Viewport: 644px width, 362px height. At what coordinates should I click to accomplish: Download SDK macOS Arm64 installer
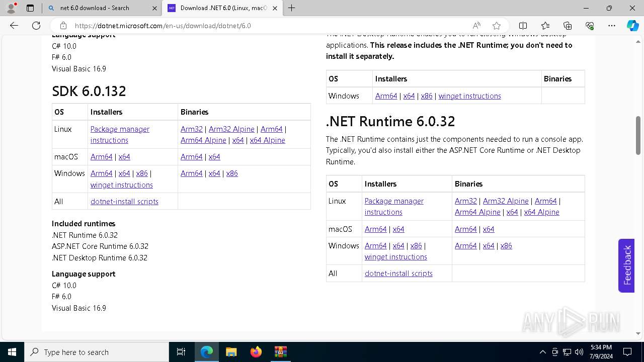coord(102,157)
